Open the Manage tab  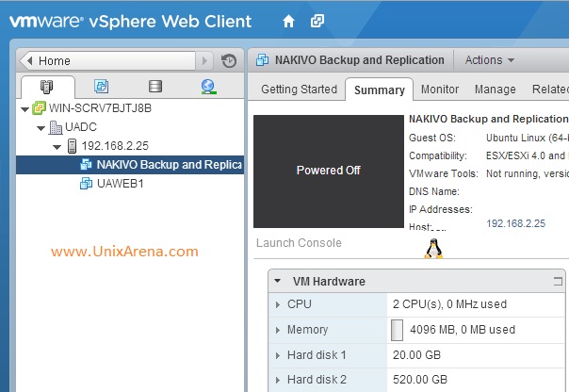pos(495,90)
